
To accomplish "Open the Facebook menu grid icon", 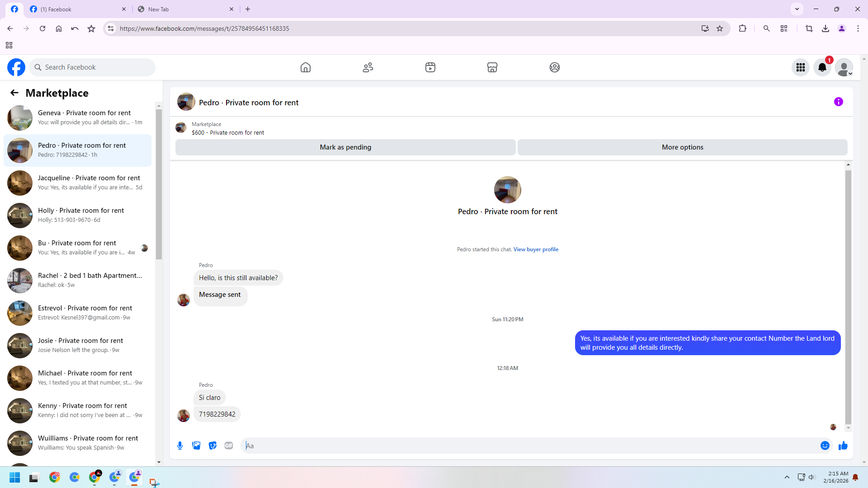I will click(x=800, y=67).
